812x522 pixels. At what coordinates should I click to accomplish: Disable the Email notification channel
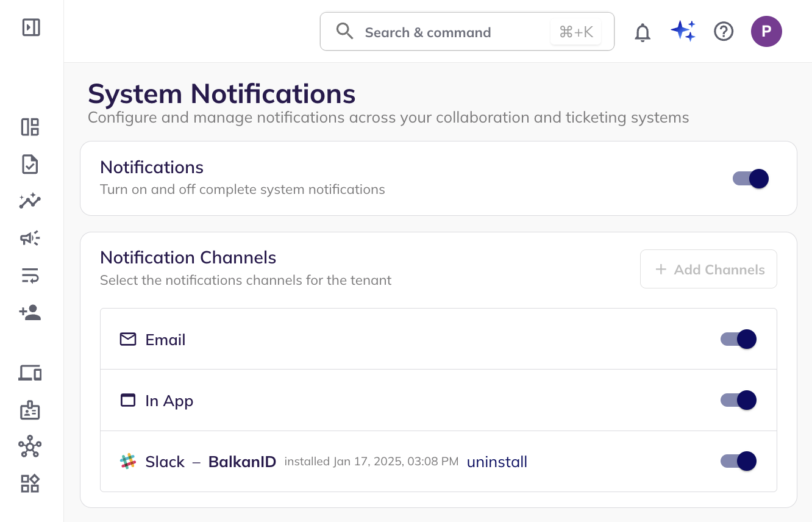[x=738, y=339]
